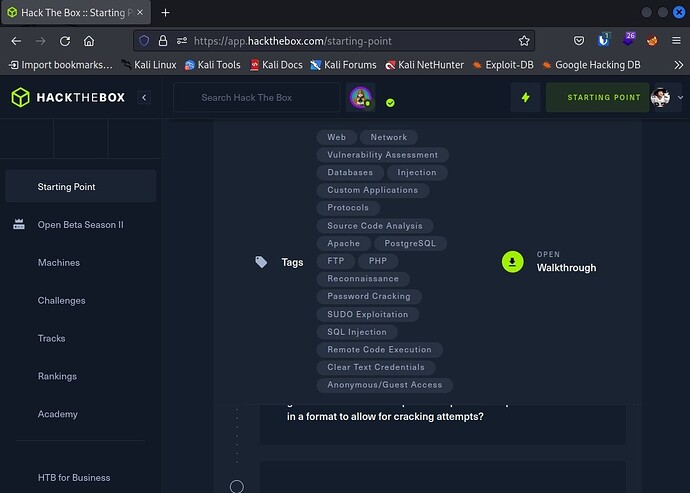Image resolution: width=690 pixels, height=493 pixels.
Task: Select Starting Point in the sidebar
Action: point(81,186)
